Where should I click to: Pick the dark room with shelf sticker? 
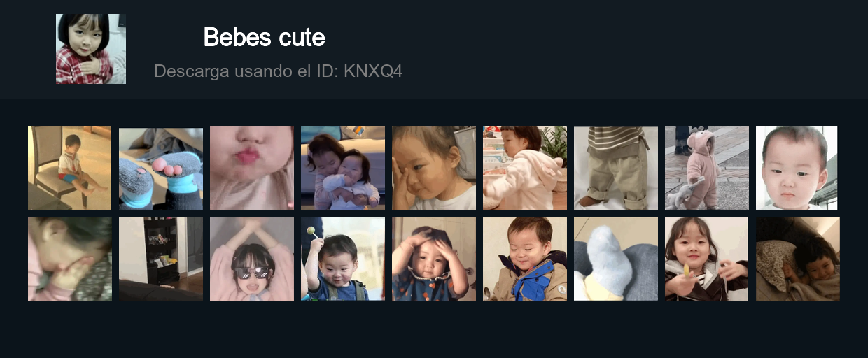tap(161, 259)
